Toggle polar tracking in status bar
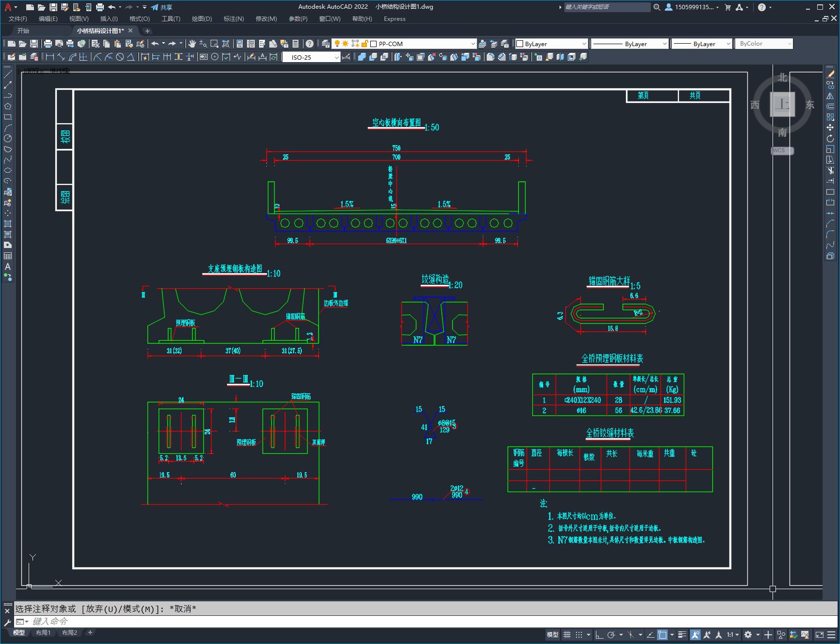Screen dimensions: 840x644 pyautogui.click(x=611, y=634)
